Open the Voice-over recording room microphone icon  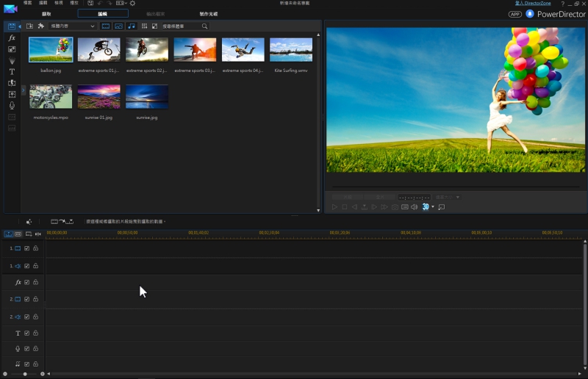(x=12, y=106)
